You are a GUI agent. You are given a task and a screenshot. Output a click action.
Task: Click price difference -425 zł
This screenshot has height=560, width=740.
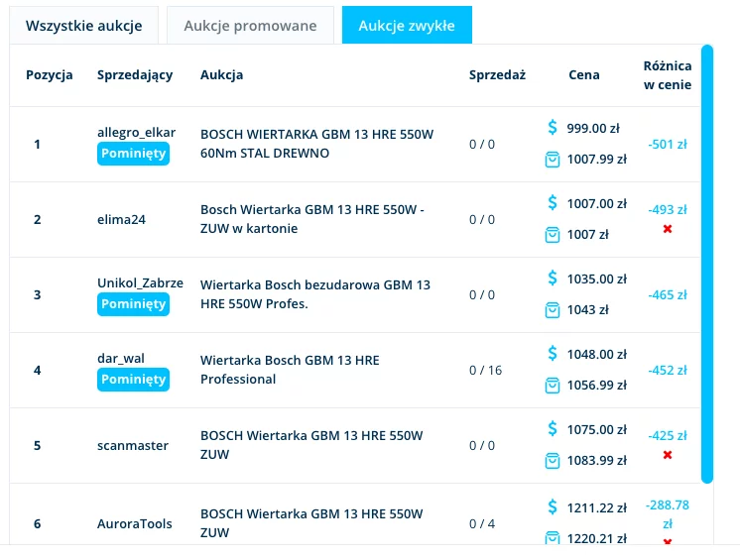pyautogui.click(x=668, y=435)
